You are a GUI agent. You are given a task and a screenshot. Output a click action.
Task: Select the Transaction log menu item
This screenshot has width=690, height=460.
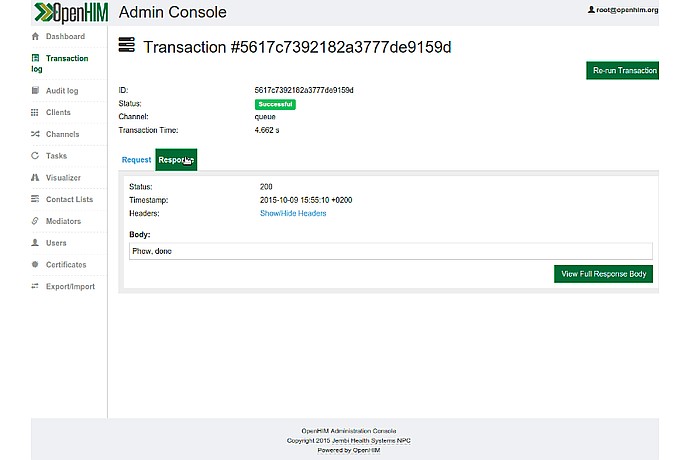coord(59,63)
